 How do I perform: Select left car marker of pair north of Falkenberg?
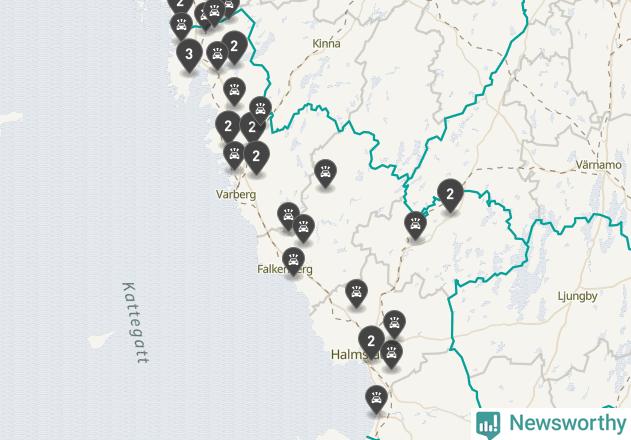[288, 216]
